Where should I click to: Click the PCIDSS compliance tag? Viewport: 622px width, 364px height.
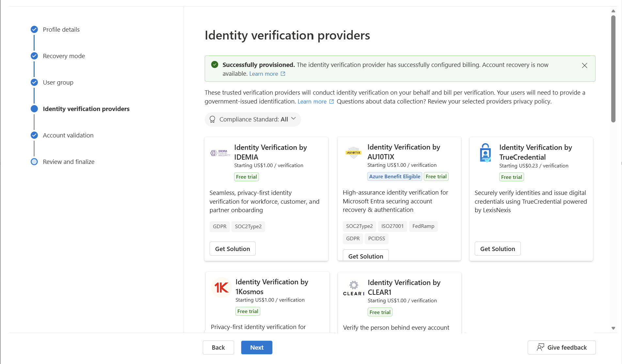(377, 239)
